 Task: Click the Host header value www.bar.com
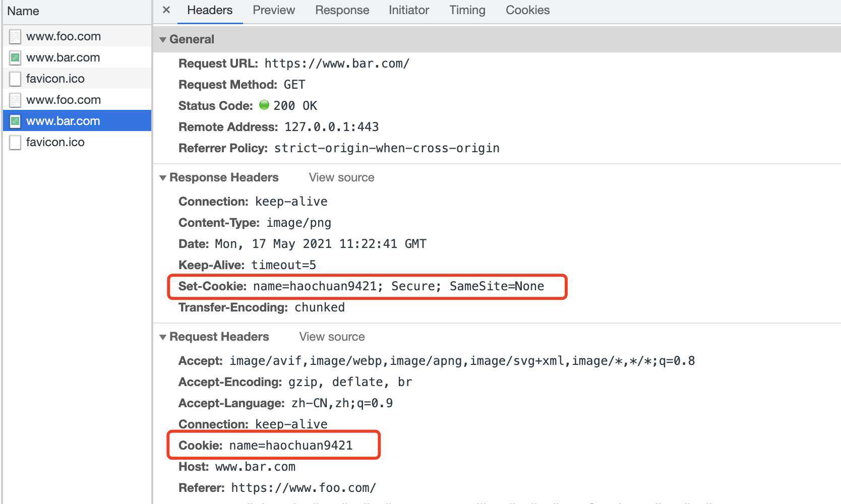(255, 467)
